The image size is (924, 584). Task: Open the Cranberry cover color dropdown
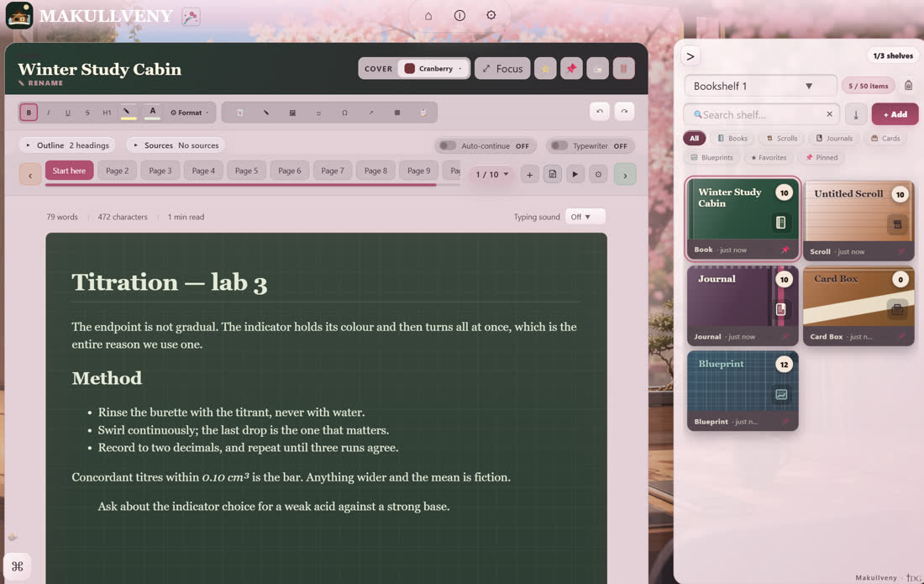tap(433, 68)
